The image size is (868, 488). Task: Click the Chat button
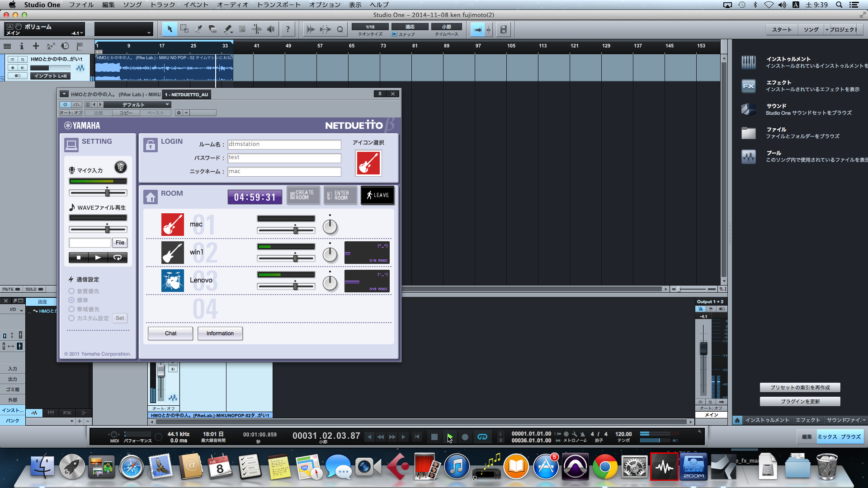(x=170, y=333)
